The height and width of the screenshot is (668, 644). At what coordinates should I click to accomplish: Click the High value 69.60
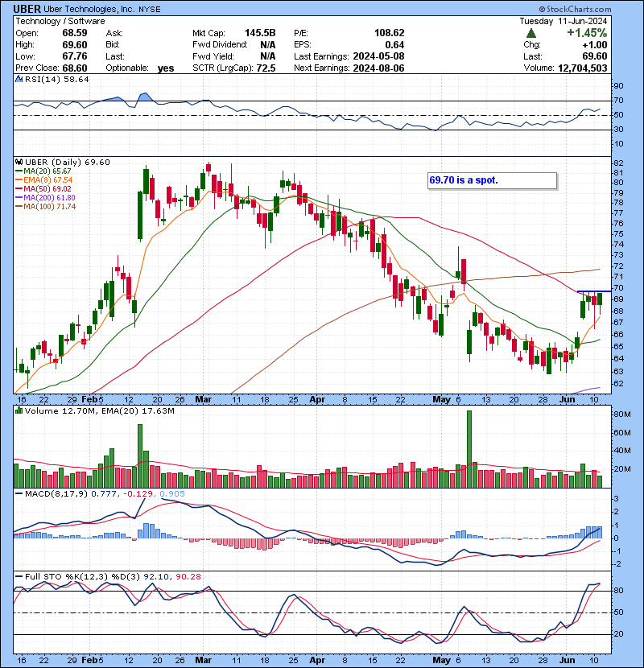[x=75, y=45]
